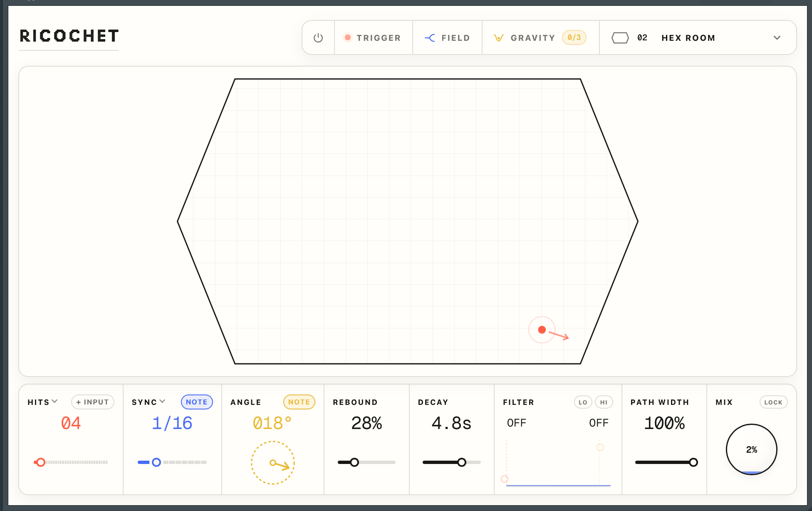Click the PATH WIDTH label
812x511 pixels.
click(660, 402)
